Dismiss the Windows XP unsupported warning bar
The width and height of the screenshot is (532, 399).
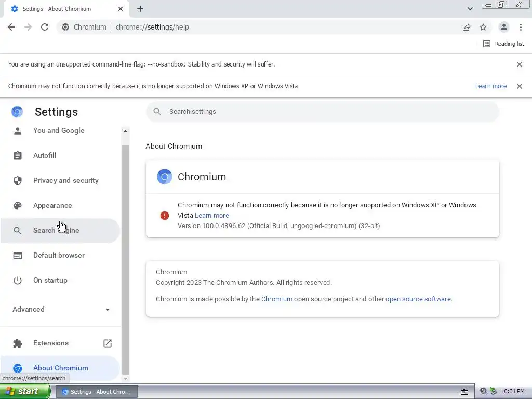click(520, 86)
